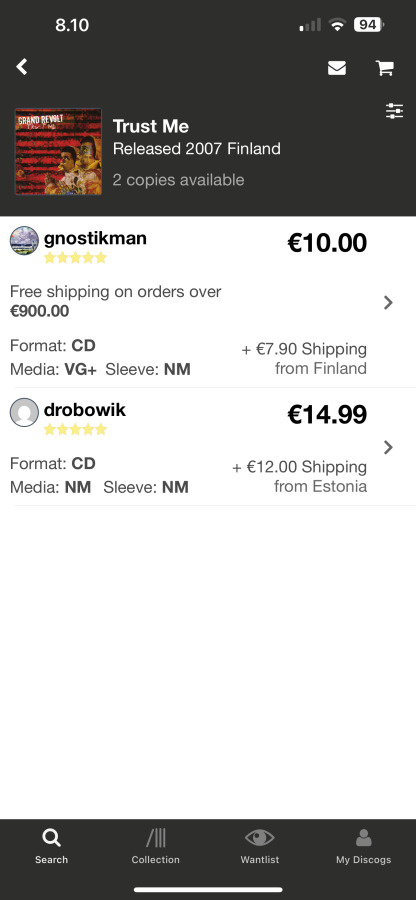Open seller gnostikman's name link
The height and width of the screenshot is (900, 416).
[95, 238]
